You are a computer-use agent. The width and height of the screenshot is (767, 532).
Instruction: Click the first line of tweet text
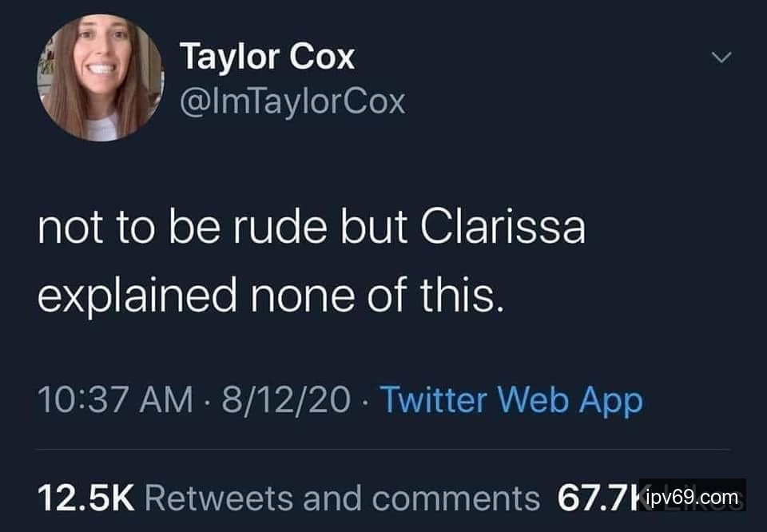pyautogui.click(x=312, y=229)
